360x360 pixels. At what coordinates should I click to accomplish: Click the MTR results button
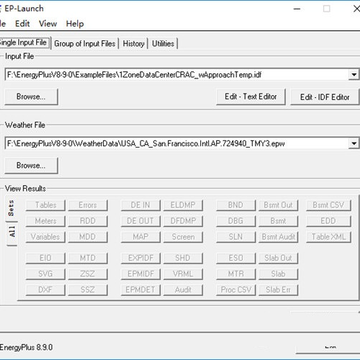236,274
